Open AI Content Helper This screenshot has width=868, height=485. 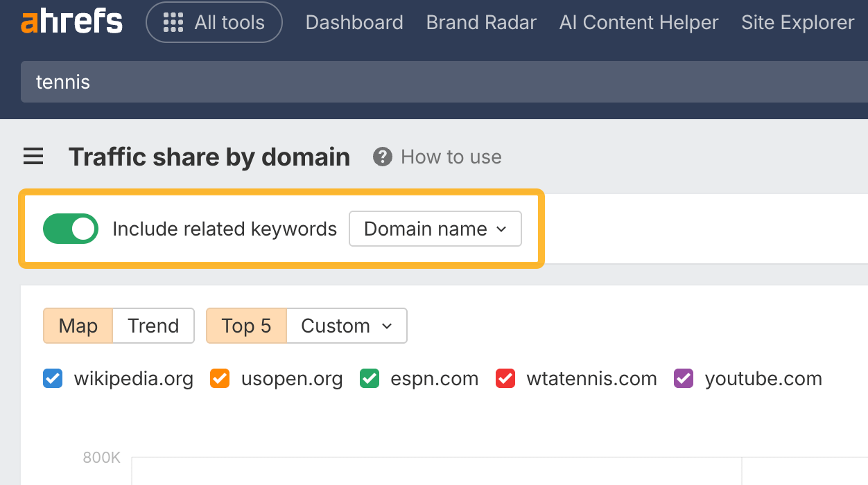point(639,22)
